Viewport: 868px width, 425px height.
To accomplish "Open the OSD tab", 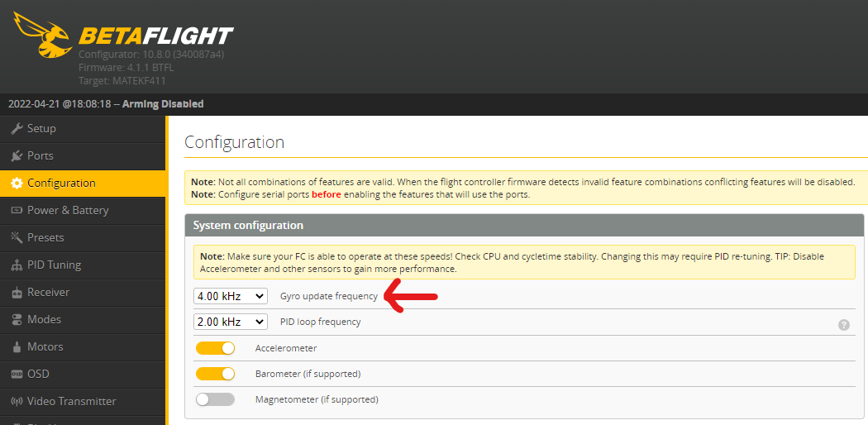I will point(83,374).
